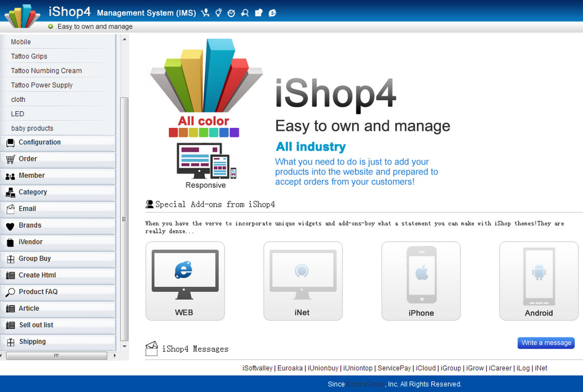Select the Mobile category
The height and width of the screenshot is (392, 583).
point(21,42)
